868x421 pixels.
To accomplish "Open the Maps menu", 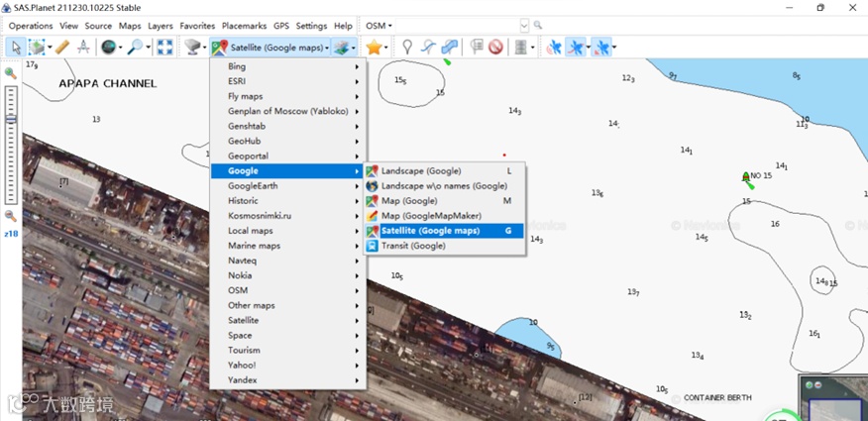I will (x=130, y=26).
